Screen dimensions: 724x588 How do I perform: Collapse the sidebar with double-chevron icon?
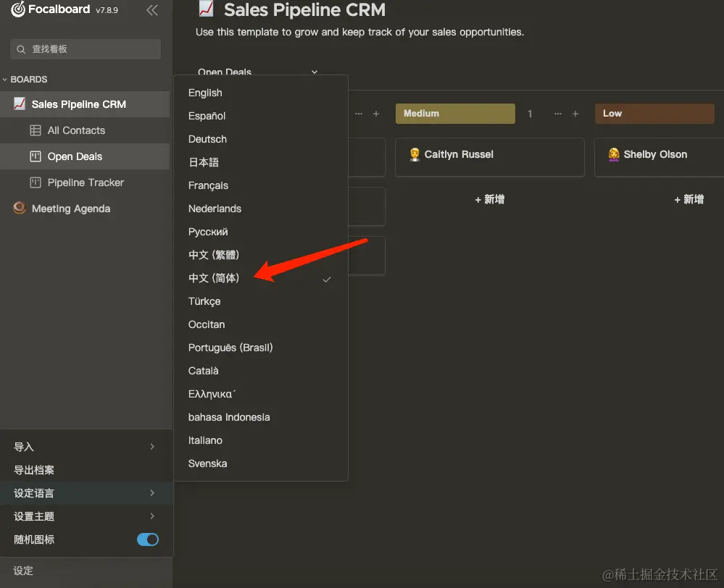(152, 10)
